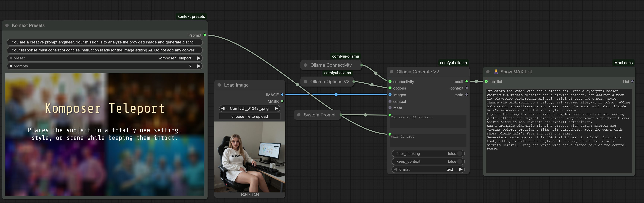Collapse the Kontext Presets node dot
Image resolution: width=644 pixels, height=203 pixels.
7,25
